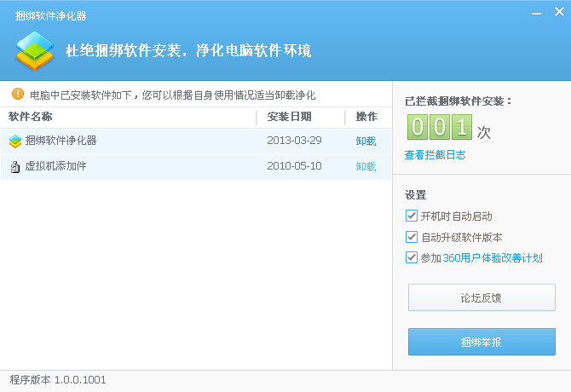Image resolution: width=571 pixels, height=392 pixels.
Task: Toggle 自动升级软件版本 checkbox
Action: click(412, 237)
